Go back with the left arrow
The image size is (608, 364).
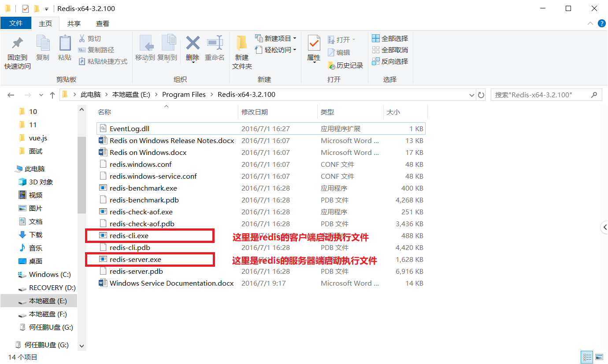pos(11,95)
